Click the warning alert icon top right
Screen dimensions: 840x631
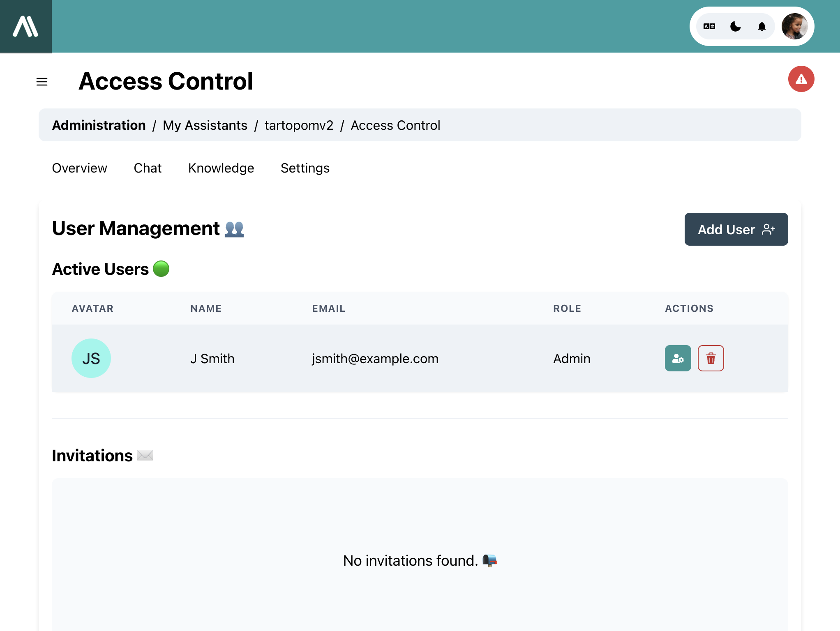click(801, 78)
